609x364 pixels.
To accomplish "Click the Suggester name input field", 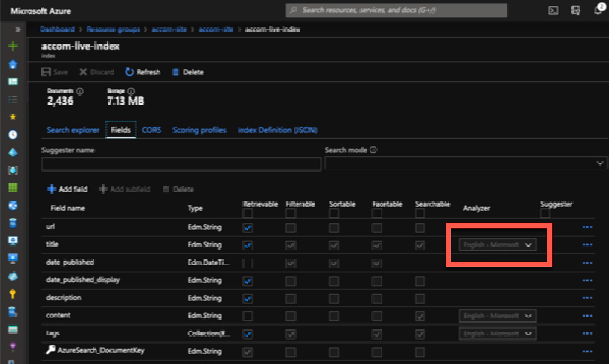I will (181, 164).
